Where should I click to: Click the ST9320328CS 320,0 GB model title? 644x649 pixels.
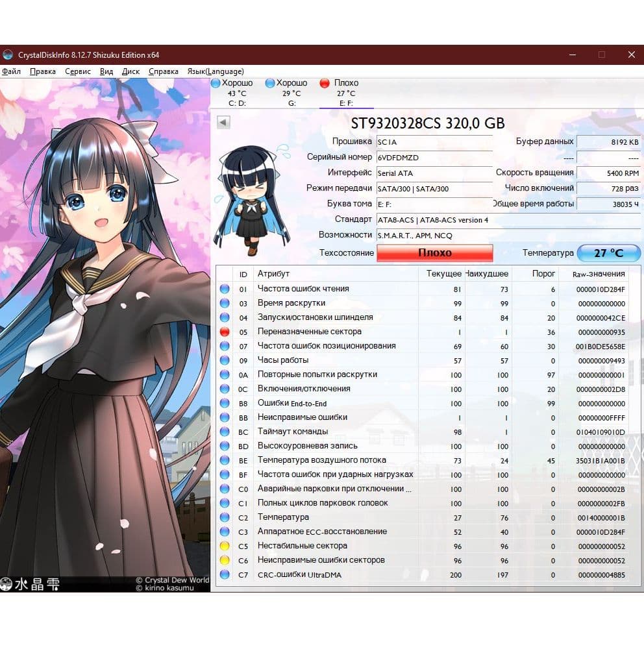[428, 123]
